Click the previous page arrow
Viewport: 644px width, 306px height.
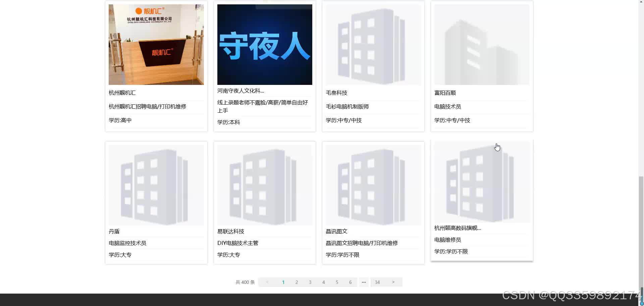coord(267,282)
